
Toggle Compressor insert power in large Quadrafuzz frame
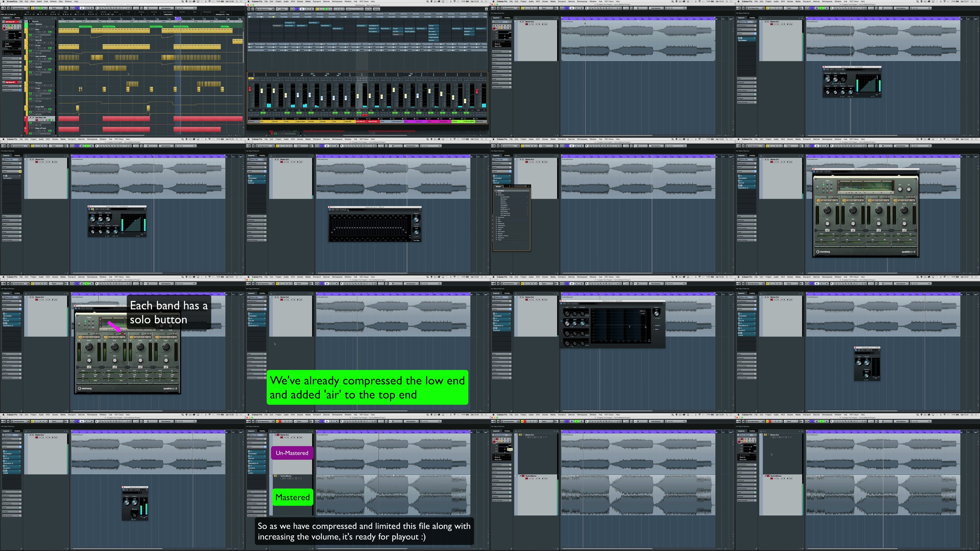pos(739,176)
